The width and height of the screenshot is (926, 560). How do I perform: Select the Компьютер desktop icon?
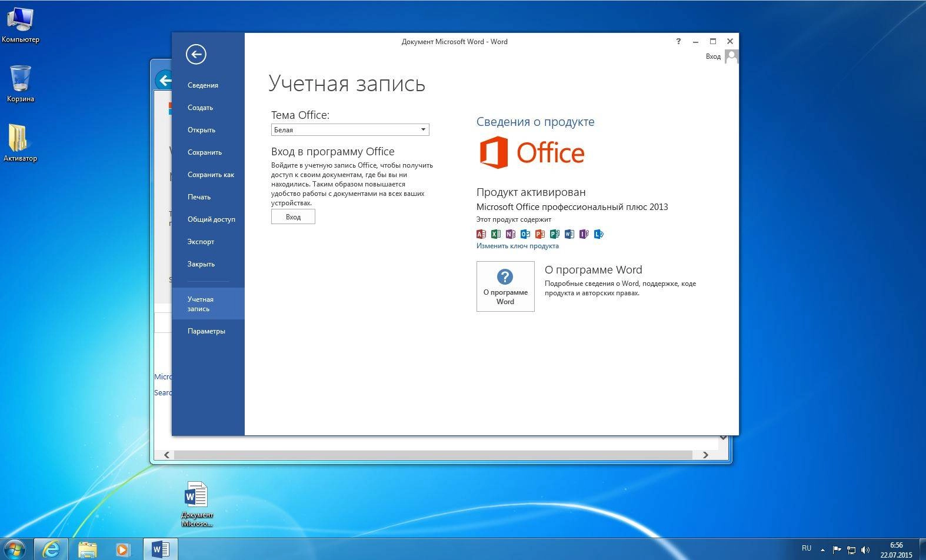pos(20,25)
